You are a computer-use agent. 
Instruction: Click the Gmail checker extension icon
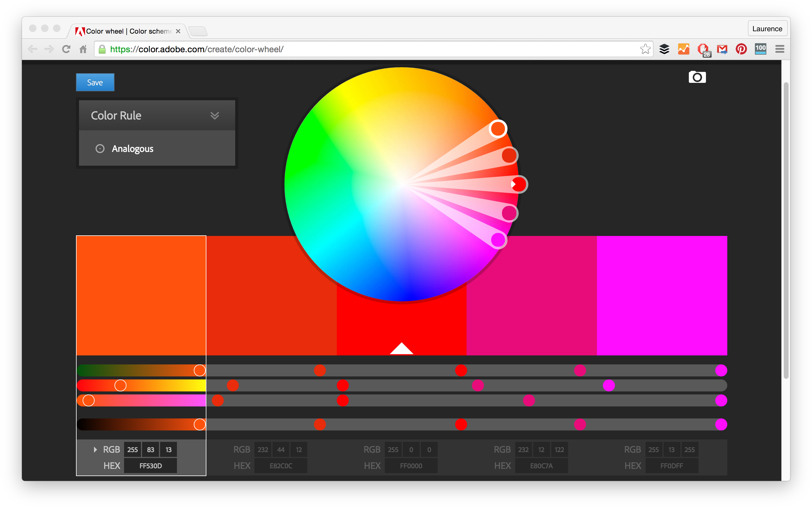pos(722,49)
